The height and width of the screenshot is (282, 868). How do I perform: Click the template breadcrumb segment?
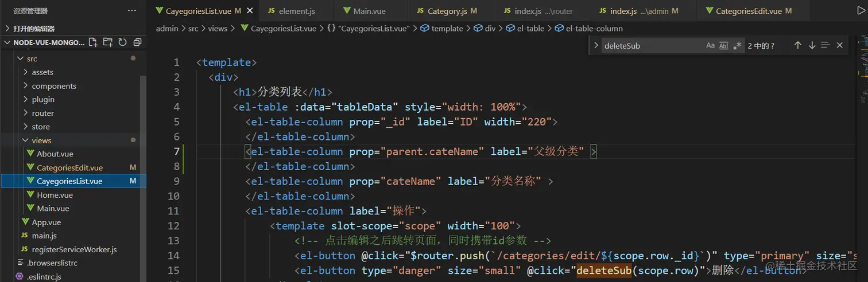tap(441, 28)
